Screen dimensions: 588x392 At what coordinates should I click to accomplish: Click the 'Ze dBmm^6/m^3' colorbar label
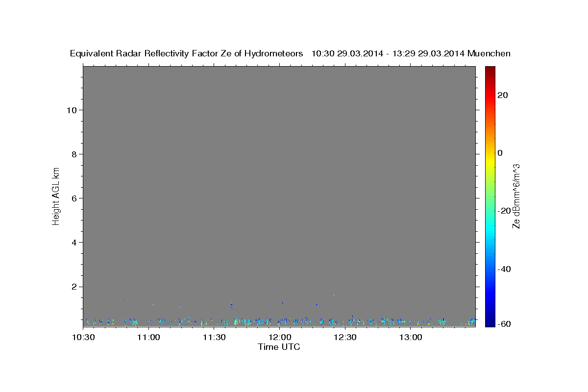click(516, 196)
